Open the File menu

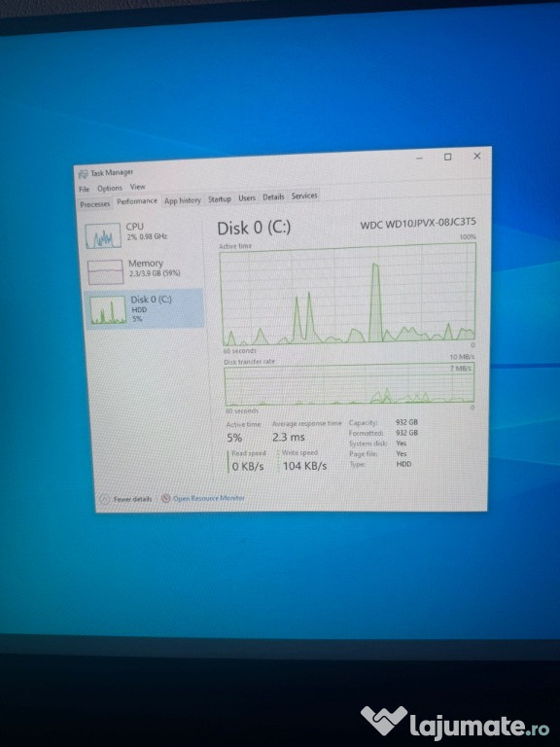[x=84, y=189]
